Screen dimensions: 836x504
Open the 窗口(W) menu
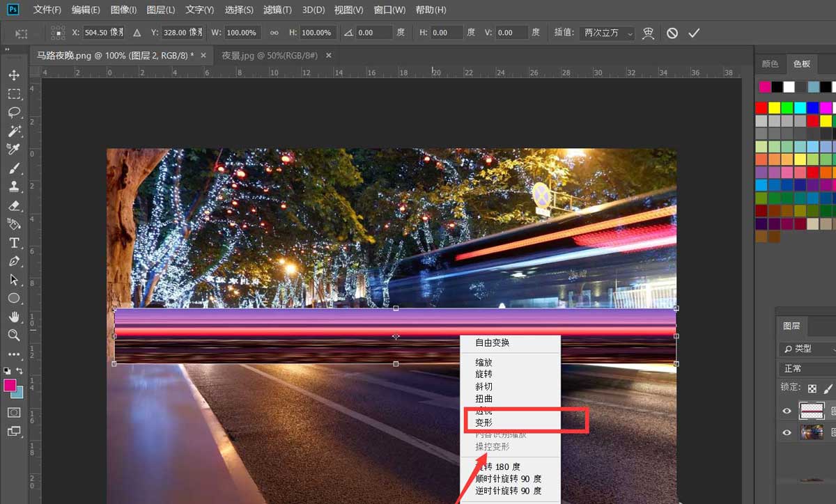tap(389, 10)
